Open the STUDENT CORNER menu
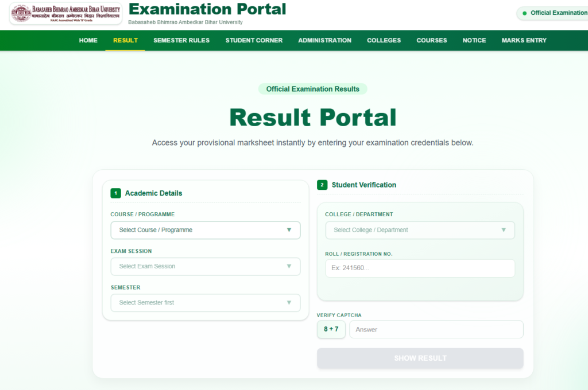This screenshot has width=588, height=390. pos(254,41)
